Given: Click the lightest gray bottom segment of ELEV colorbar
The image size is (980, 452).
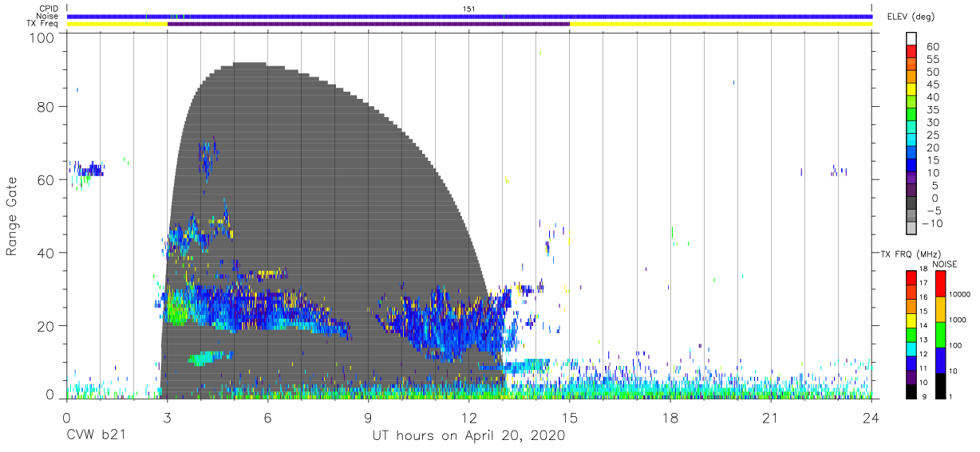Looking at the screenshot, I should click(x=912, y=228).
